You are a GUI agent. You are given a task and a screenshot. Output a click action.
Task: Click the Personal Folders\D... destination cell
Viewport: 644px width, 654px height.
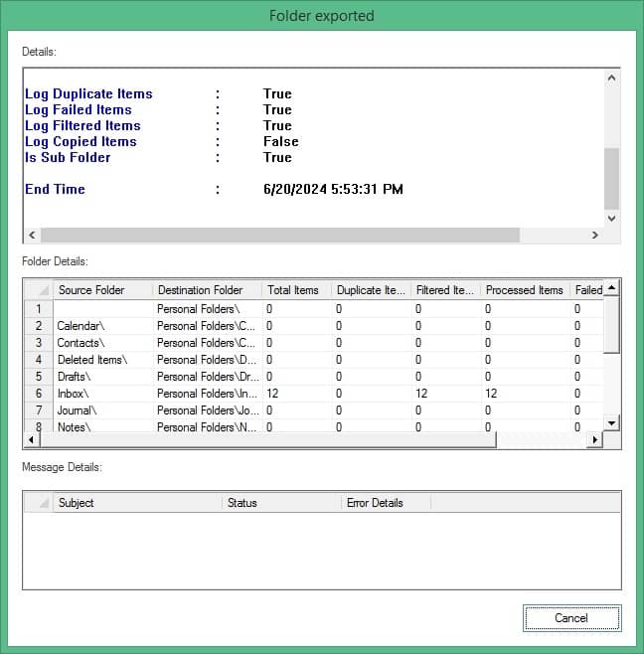(x=208, y=360)
